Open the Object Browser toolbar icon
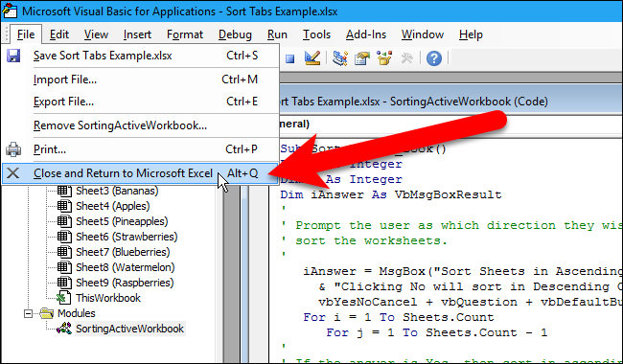The width and height of the screenshot is (623, 364). coord(384,58)
